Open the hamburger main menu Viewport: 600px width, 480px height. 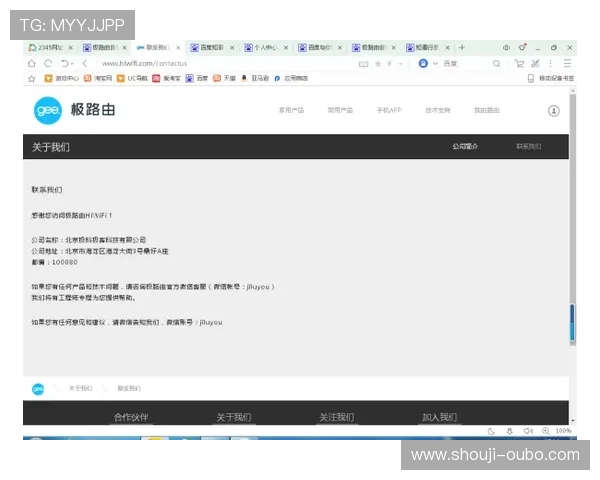point(567,64)
